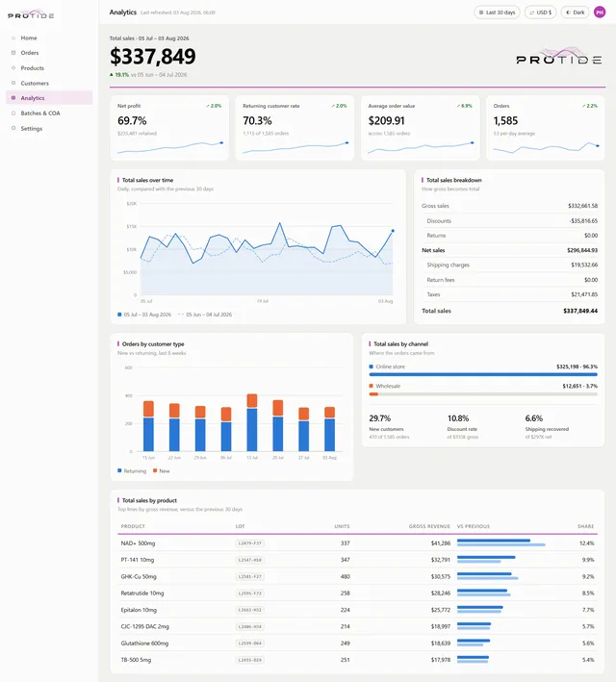Click the Wholesale orange color marker

point(371,386)
